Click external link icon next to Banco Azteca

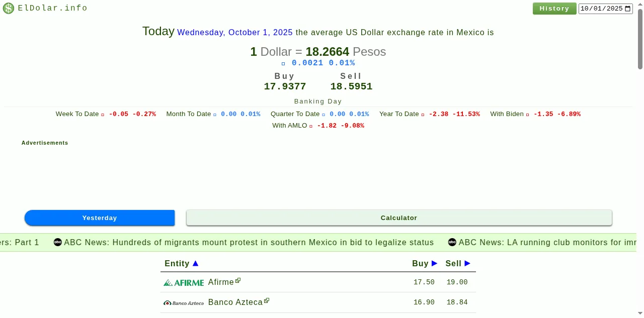pos(267,301)
